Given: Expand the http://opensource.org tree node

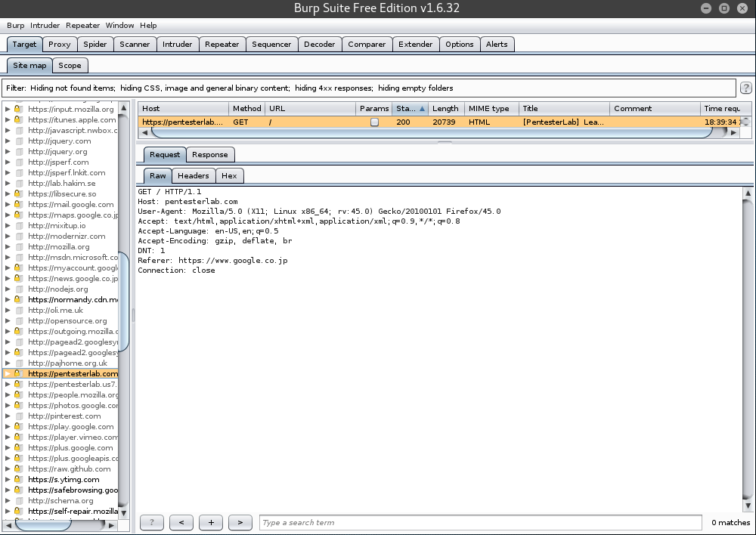Looking at the screenshot, I should pyautogui.click(x=8, y=321).
